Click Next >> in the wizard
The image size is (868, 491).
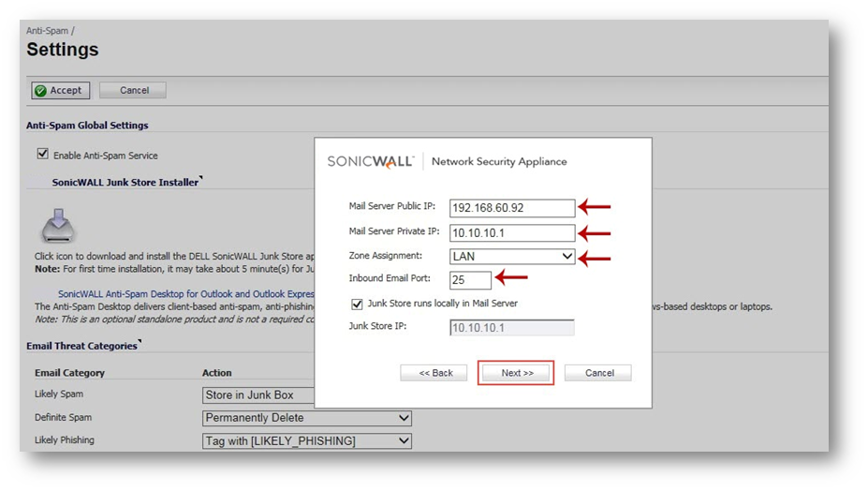(517, 373)
